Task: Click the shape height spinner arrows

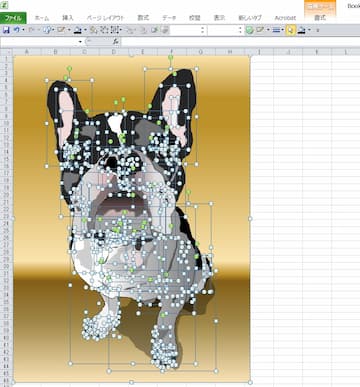Action: 202,30
